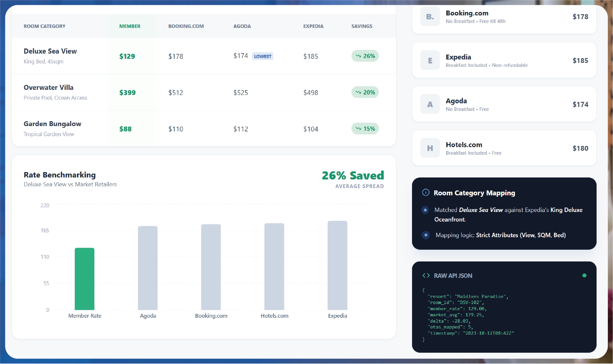The image size is (613, 364).
Task: Open the Expedia rate card
Action: tap(504, 60)
